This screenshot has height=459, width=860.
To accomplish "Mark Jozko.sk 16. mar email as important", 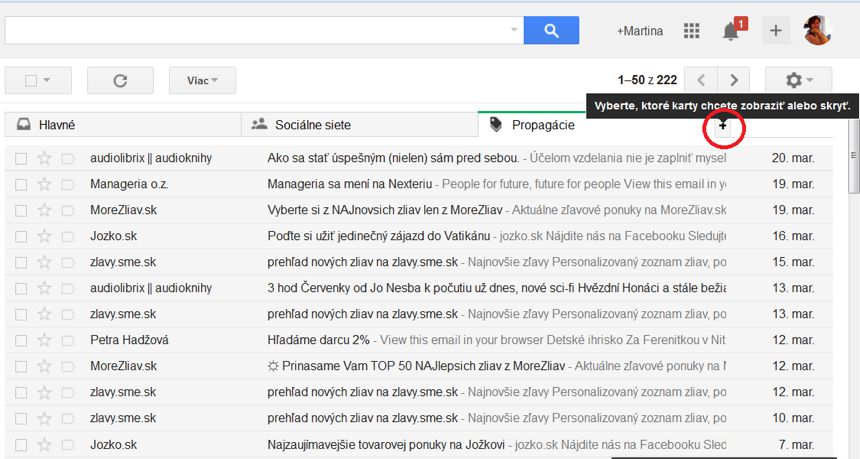I will pos(67,236).
